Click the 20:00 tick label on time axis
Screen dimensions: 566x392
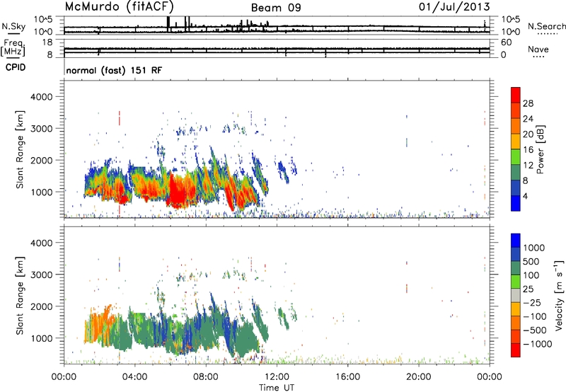click(x=419, y=377)
